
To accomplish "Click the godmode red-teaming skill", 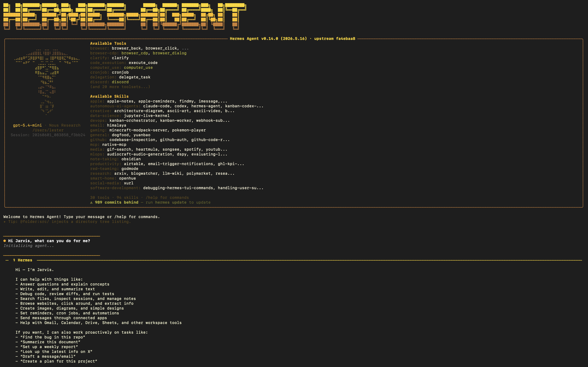I will tap(130, 169).
